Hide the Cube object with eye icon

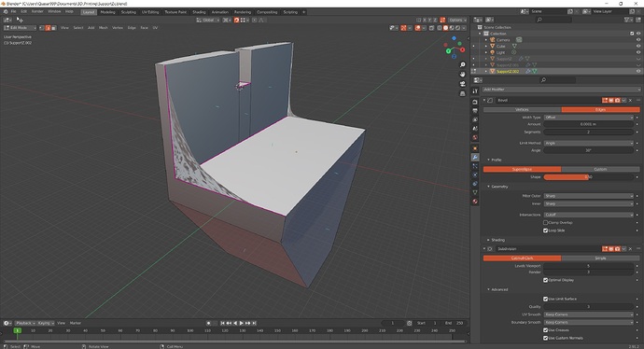tap(638, 46)
